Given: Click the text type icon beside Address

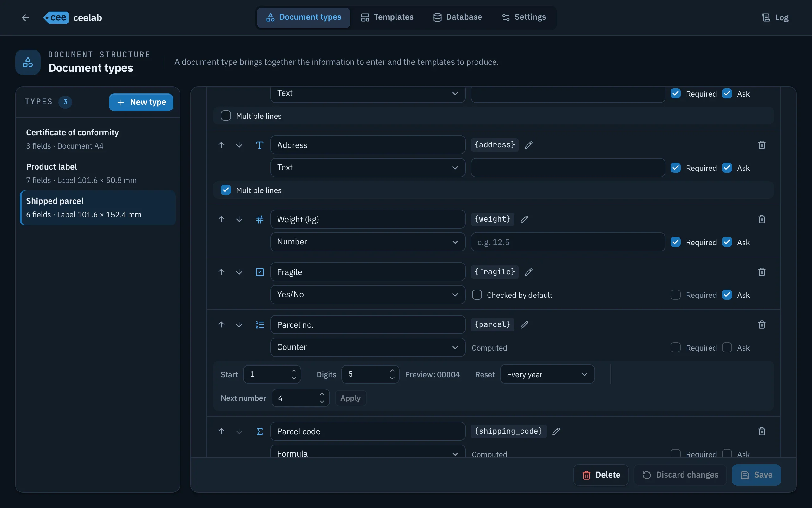Looking at the screenshot, I should point(260,145).
